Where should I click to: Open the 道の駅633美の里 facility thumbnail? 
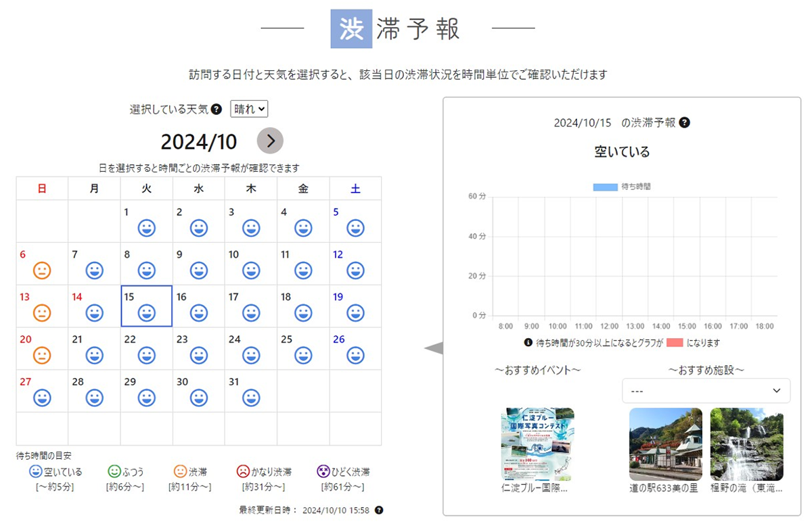point(665,444)
